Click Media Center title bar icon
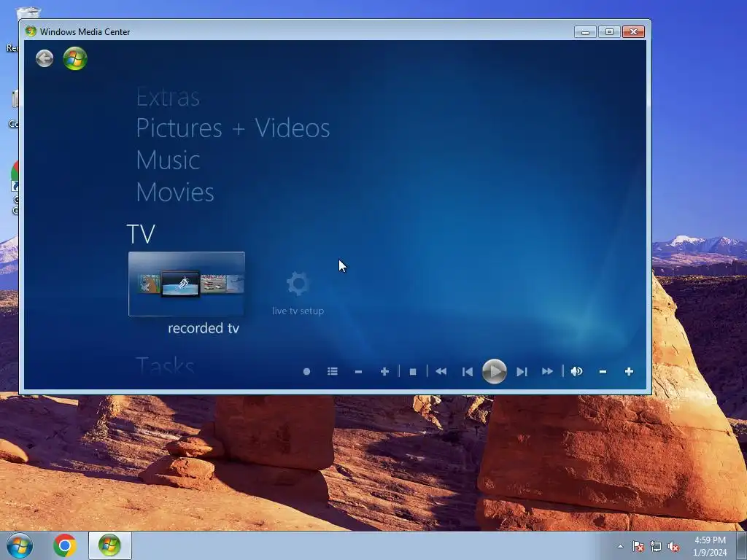Screen dimensions: 747x560 point(31,31)
